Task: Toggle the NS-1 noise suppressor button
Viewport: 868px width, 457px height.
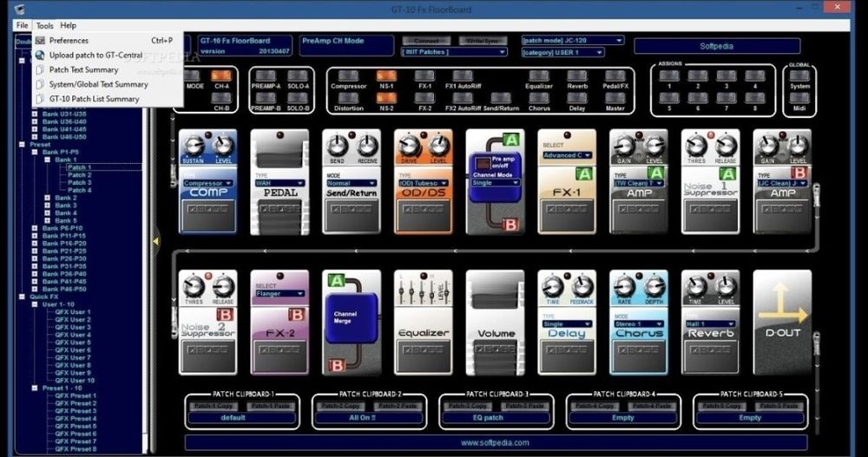Action: click(386, 75)
